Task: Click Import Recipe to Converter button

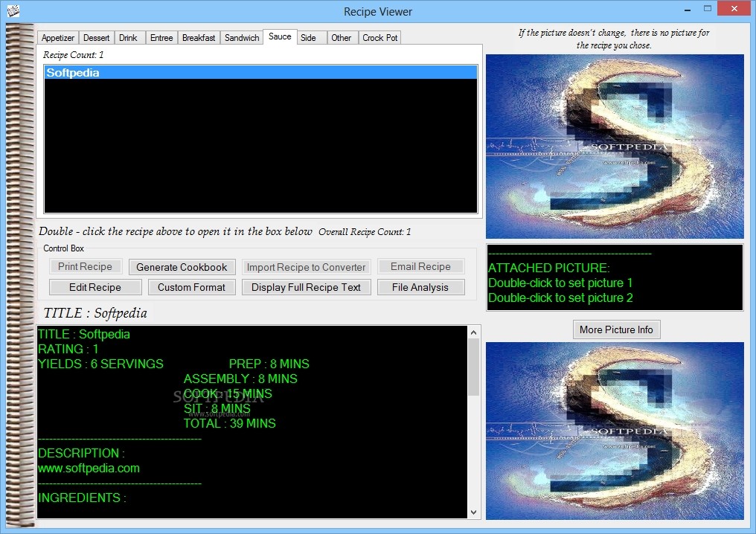Action: click(306, 267)
